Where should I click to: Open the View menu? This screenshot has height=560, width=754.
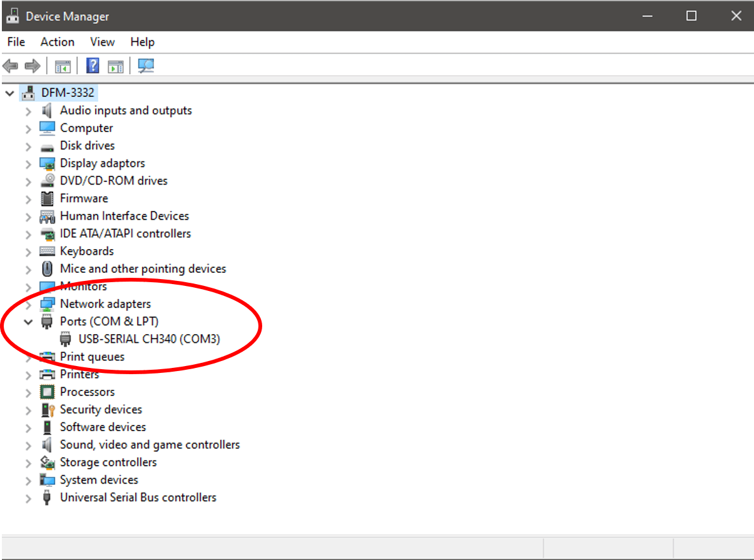click(x=102, y=42)
